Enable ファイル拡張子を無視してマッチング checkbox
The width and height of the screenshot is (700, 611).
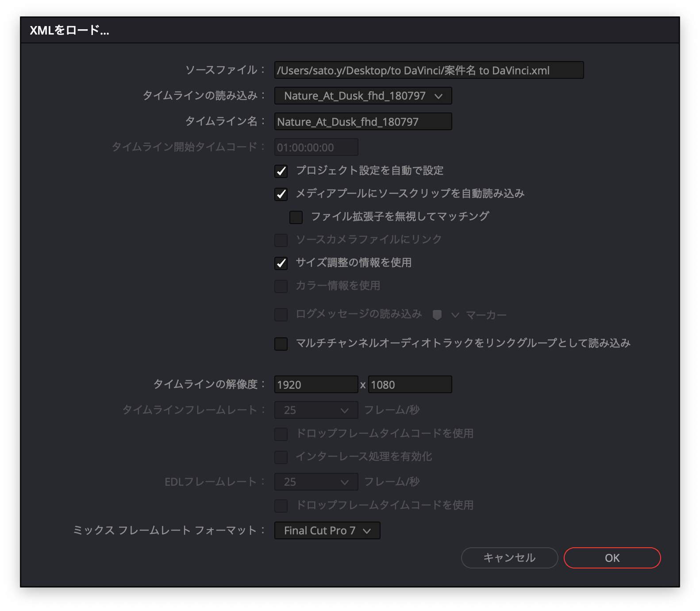296,217
